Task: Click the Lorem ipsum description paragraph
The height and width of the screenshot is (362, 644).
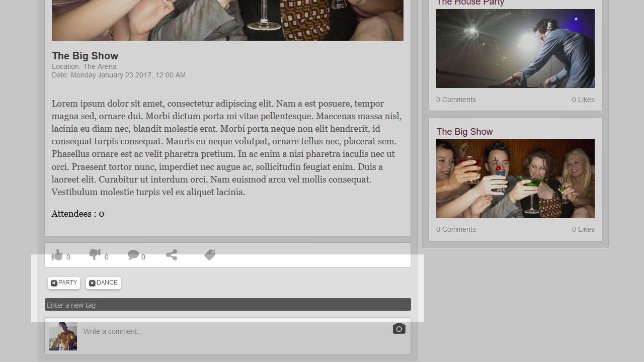Action: point(226,148)
